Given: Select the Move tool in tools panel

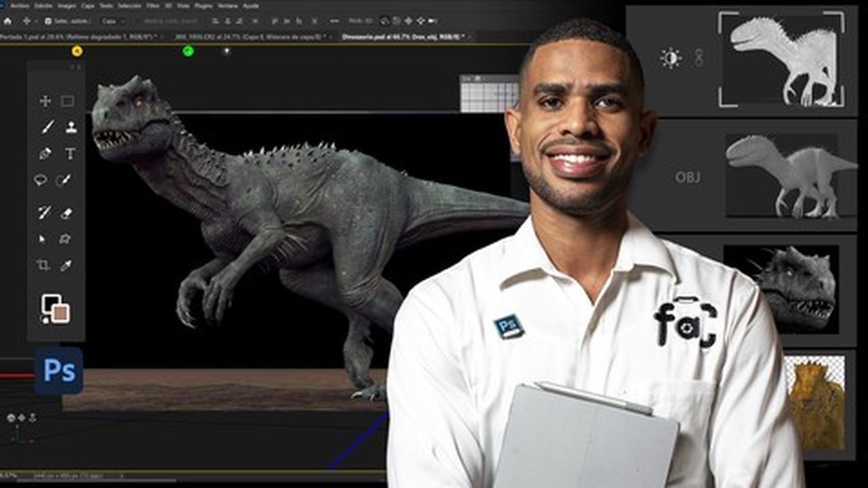Looking at the screenshot, I should 45,101.
